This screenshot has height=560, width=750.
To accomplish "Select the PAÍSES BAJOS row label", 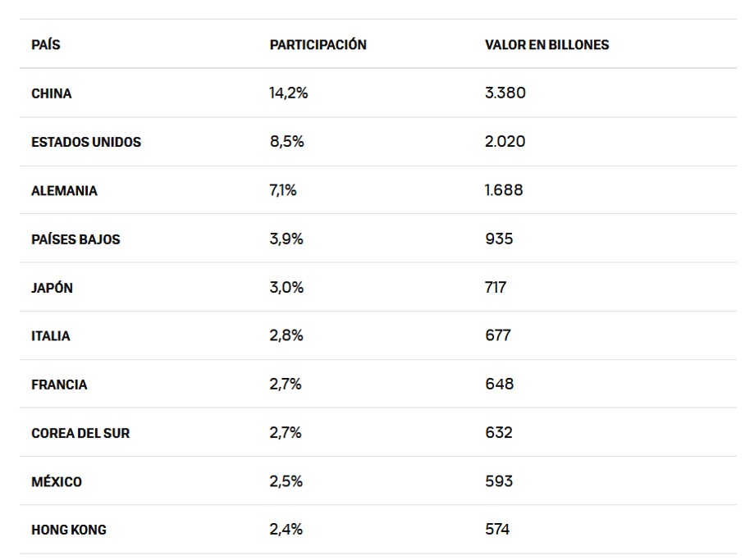I will pyautogui.click(x=75, y=239).
